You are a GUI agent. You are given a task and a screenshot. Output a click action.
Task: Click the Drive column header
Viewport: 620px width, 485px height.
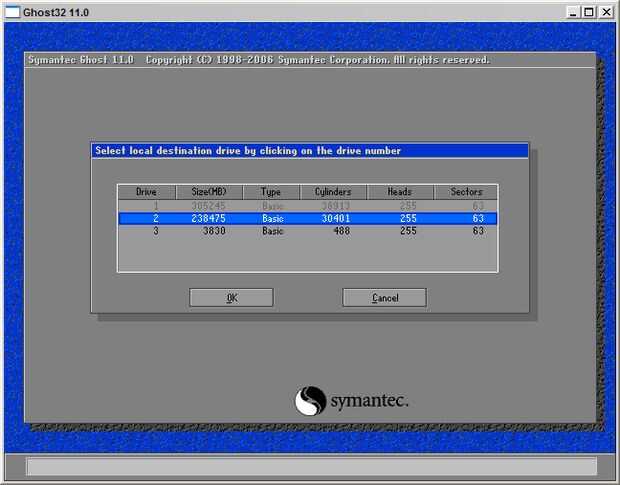click(147, 192)
